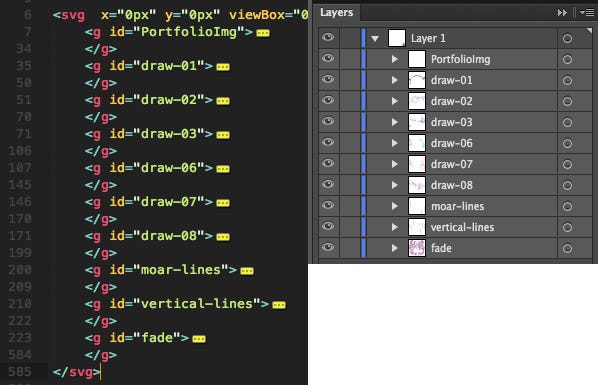
Task: Click target circle for vertical-lines
Action: click(567, 227)
